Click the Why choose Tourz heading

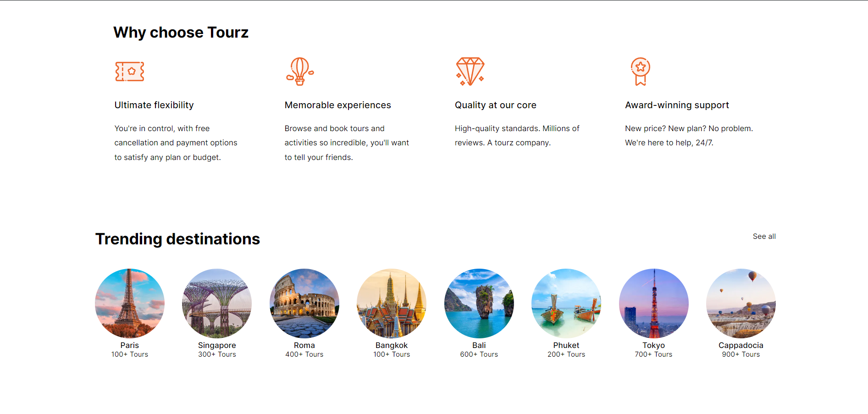[181, 33]
